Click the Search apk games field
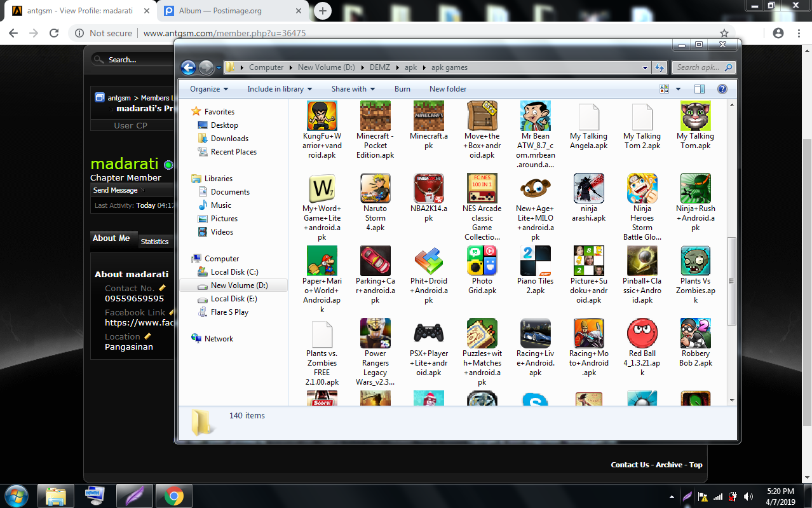The width and height of the screenshot is (812, 508). click(x=703, y=67)
